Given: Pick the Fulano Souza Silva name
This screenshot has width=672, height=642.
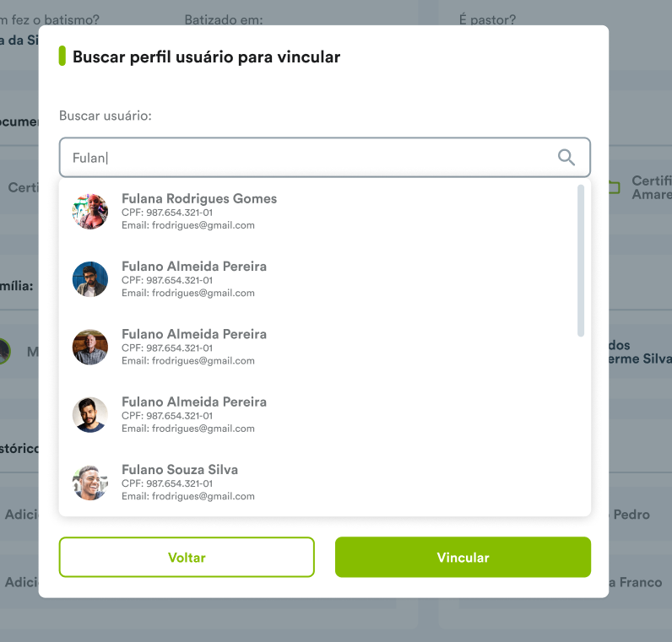Looking at the screenshot, I should [180, 469].
